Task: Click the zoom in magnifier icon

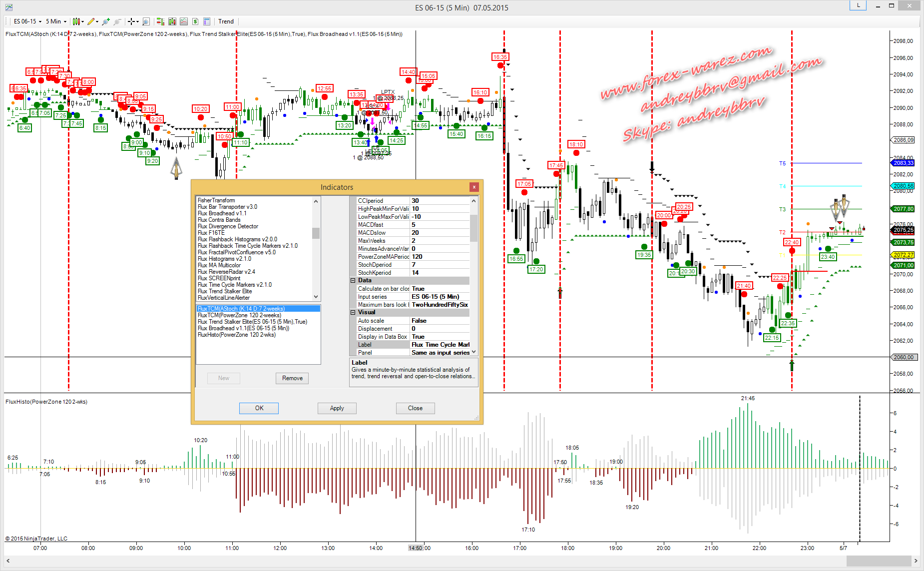Action: point(105,21)
